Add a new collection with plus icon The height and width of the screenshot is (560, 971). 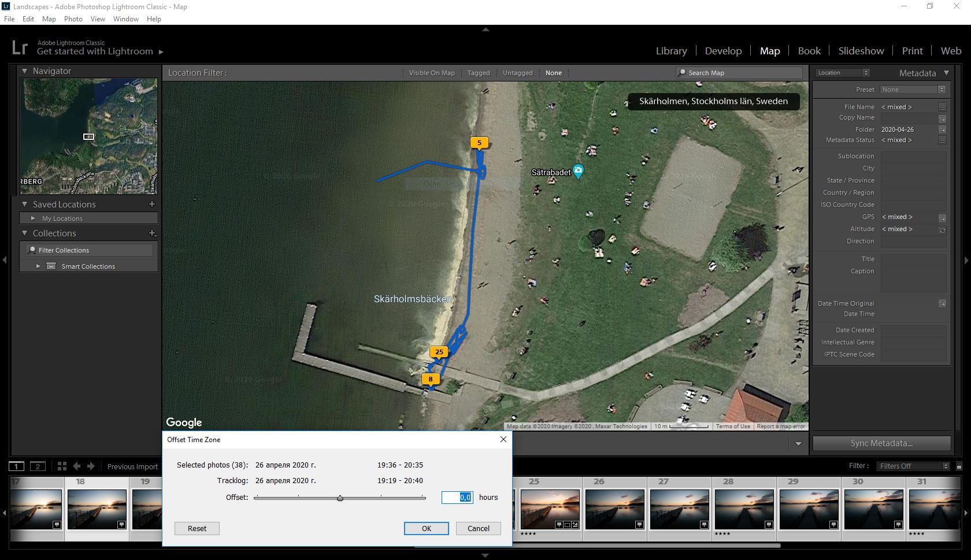(153, 233)
